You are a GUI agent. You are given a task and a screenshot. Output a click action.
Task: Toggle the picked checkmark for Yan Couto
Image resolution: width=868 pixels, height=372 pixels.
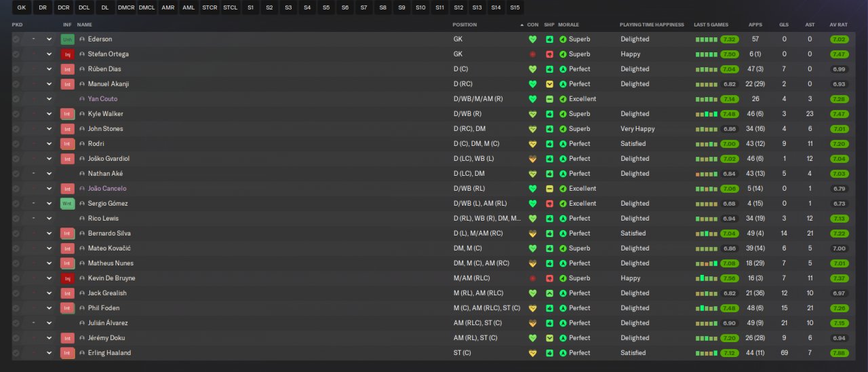[x=16, y=99]
